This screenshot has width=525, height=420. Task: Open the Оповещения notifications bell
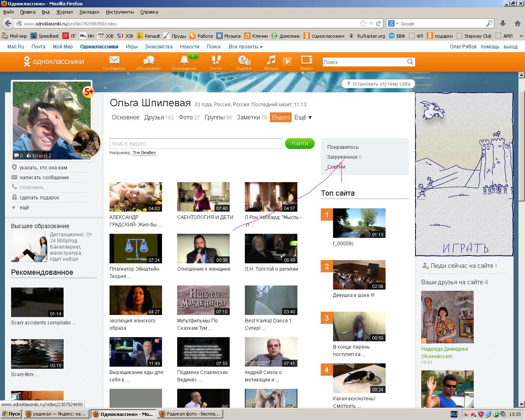pos(184,62)
